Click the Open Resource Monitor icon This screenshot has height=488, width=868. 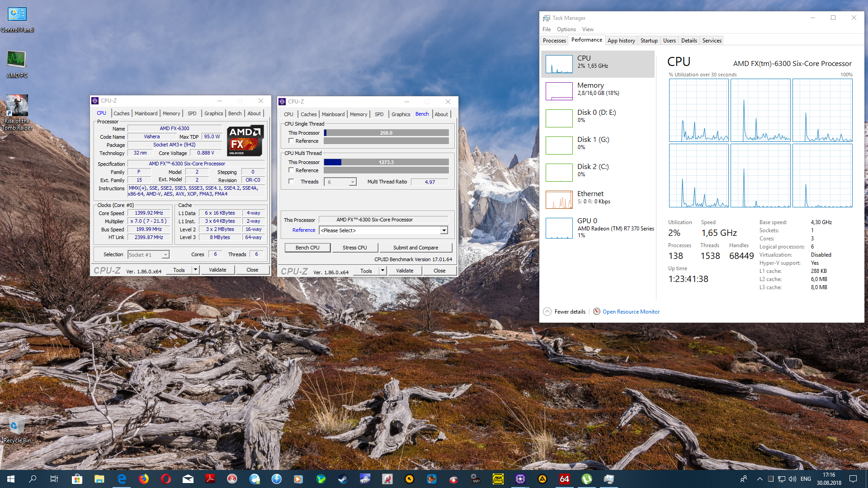pos(597,311)
